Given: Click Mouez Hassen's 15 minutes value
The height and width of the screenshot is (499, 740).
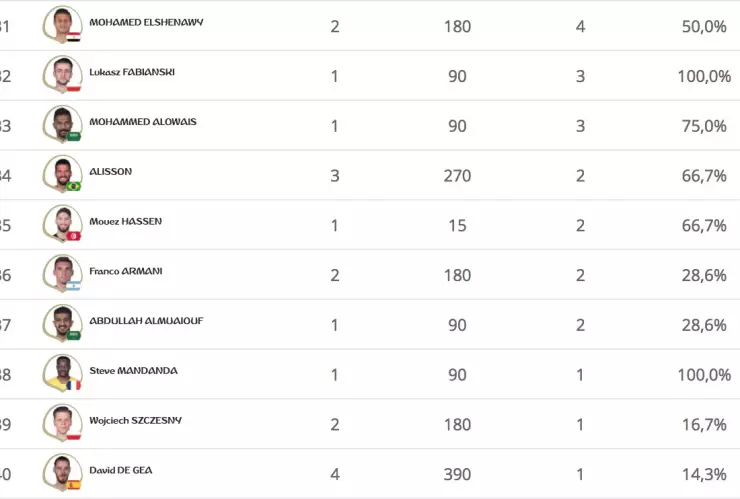Looking at the screenshot, I should (x=457, y=225).
